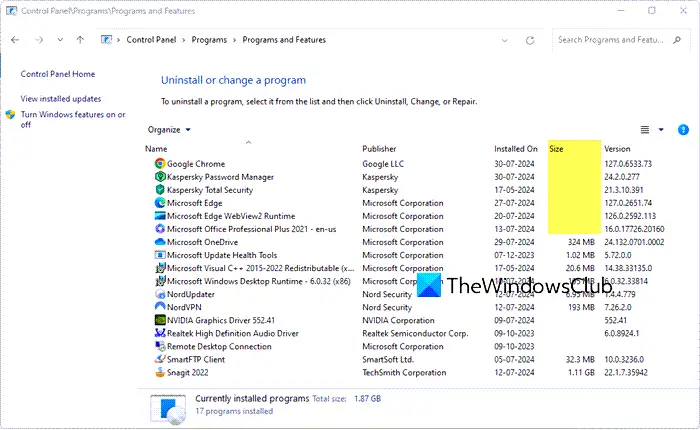Click the 324 MB size cell

[x=581, y=242]
